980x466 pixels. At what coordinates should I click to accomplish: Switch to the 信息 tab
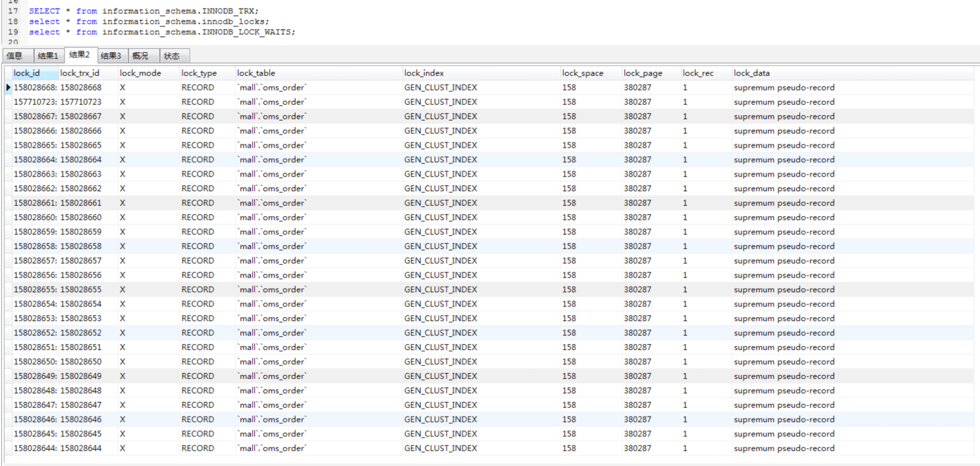point(14,56)
